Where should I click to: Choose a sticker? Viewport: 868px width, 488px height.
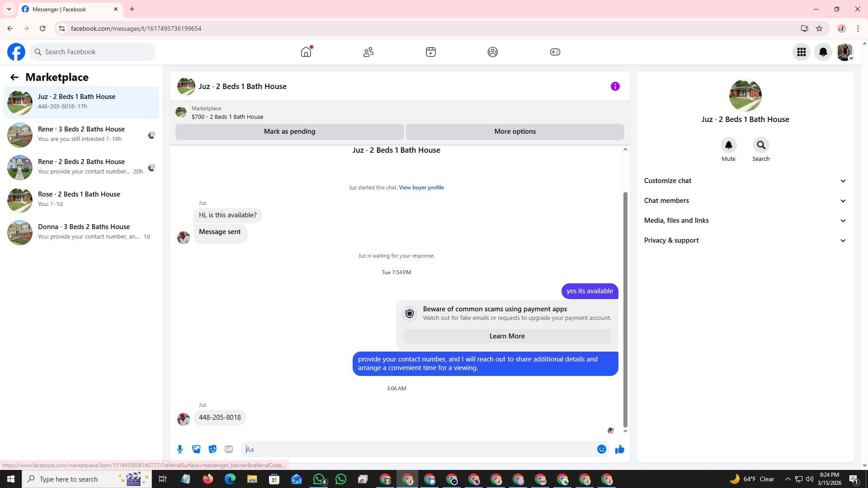coord(212,449)
